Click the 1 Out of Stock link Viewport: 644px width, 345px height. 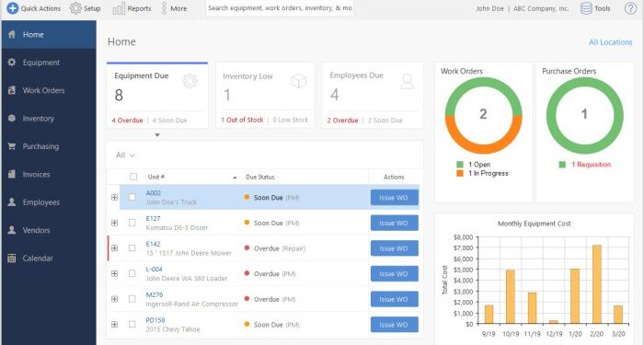point(242,120)
